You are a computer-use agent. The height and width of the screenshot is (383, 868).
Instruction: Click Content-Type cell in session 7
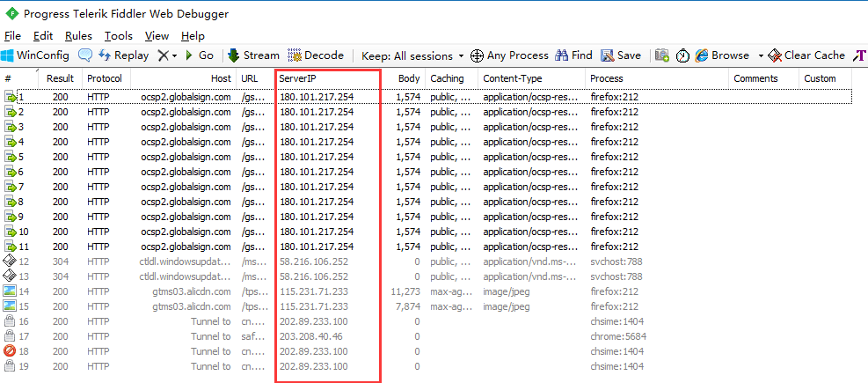(x=530, y=187)
